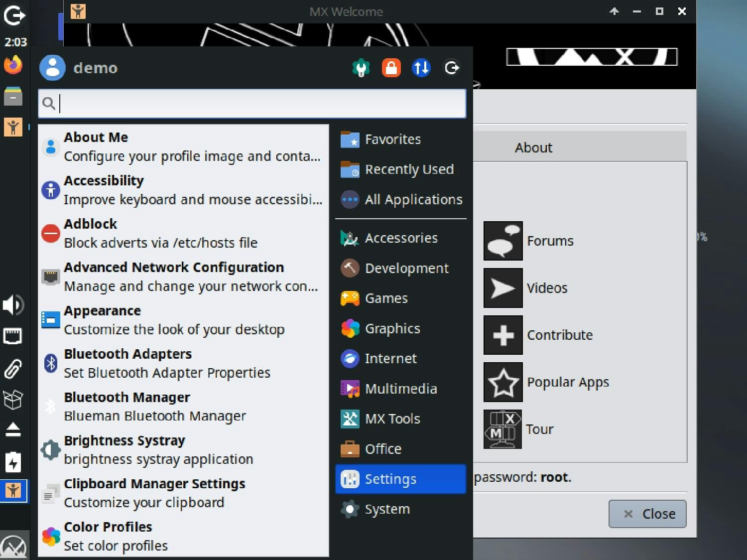The height and width of the screenshot is (560, 747).
Task: Click the MX logo start button
Action: [13, 547]
